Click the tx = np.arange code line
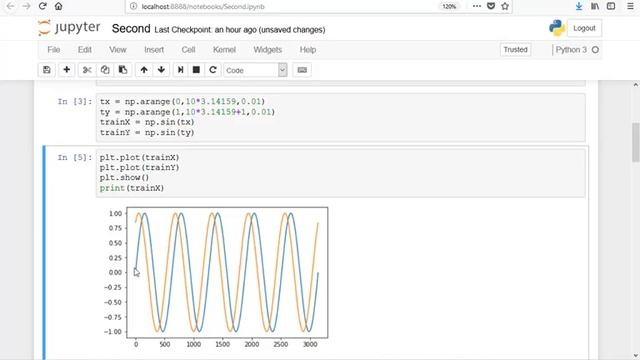 [x=182, y=101]
